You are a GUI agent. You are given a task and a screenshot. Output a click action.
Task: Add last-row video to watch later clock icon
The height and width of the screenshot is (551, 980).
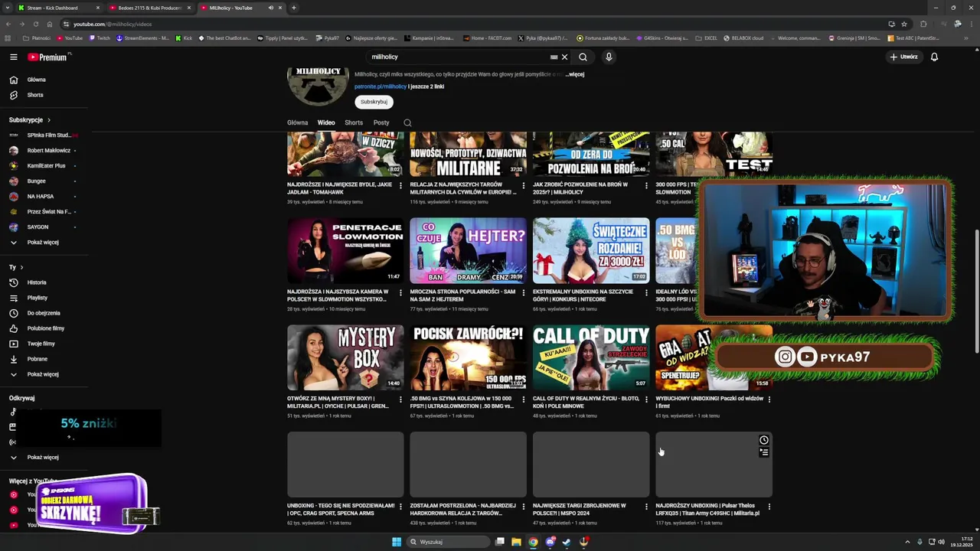point(763,440)
